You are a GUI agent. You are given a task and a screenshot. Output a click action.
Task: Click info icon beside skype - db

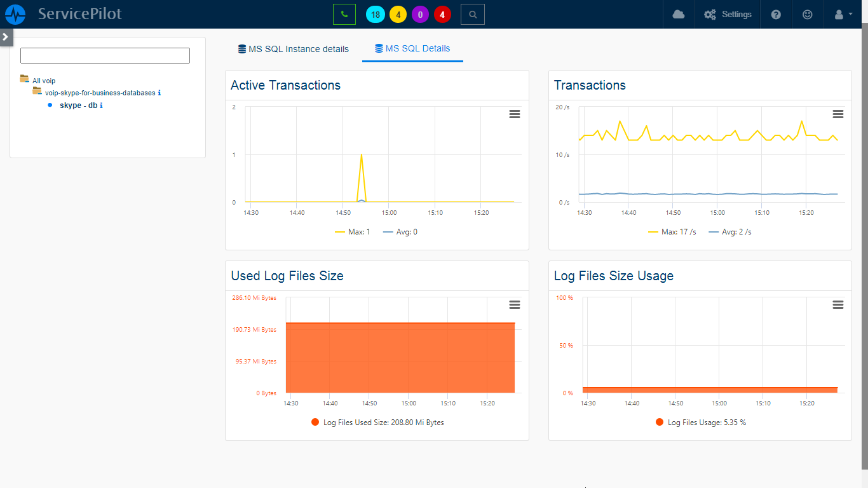tap(102, 105)
